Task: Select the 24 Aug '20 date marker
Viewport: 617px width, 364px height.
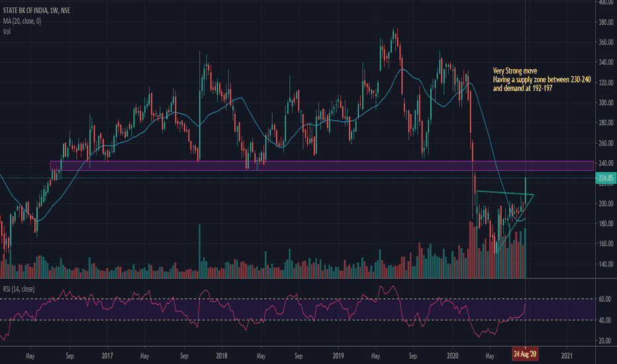Action: (525, 354)
